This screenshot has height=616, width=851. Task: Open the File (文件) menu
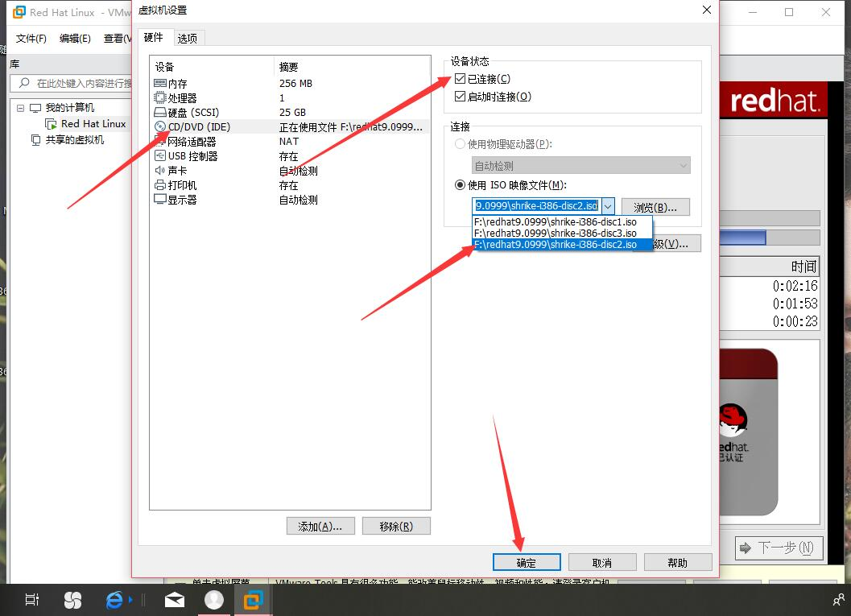tap(31, 39)
